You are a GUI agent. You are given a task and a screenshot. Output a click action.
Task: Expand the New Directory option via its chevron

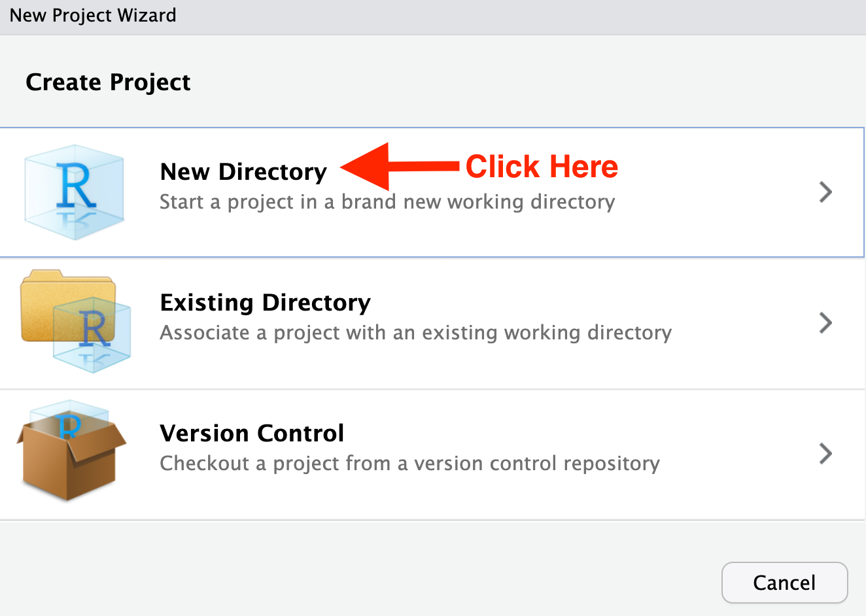point(825,192)
